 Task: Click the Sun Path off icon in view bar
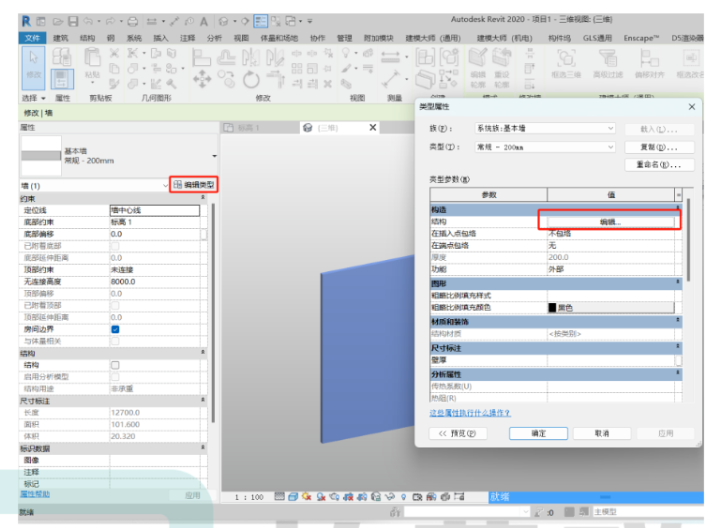(306, 497)
